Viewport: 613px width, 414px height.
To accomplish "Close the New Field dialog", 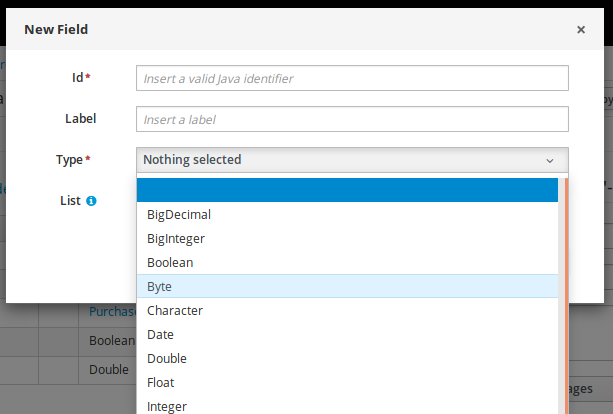I will pyautogui.click(x=581, y=30).
